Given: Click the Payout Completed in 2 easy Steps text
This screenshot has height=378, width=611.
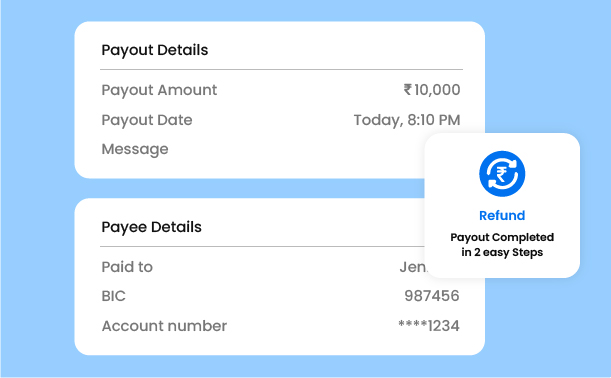Looking at the screenshot, I should coord(502,245).
